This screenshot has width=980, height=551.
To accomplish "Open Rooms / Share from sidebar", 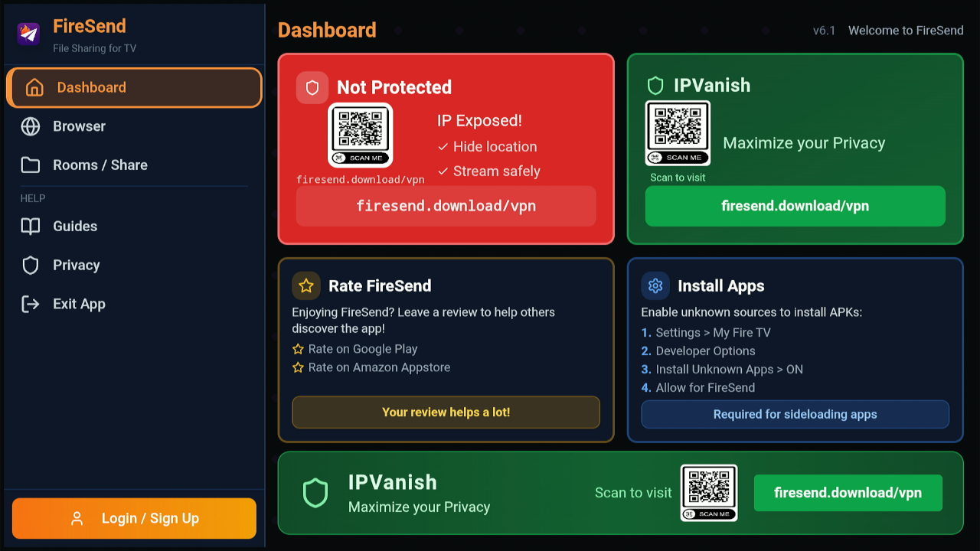I will [100, 165].
